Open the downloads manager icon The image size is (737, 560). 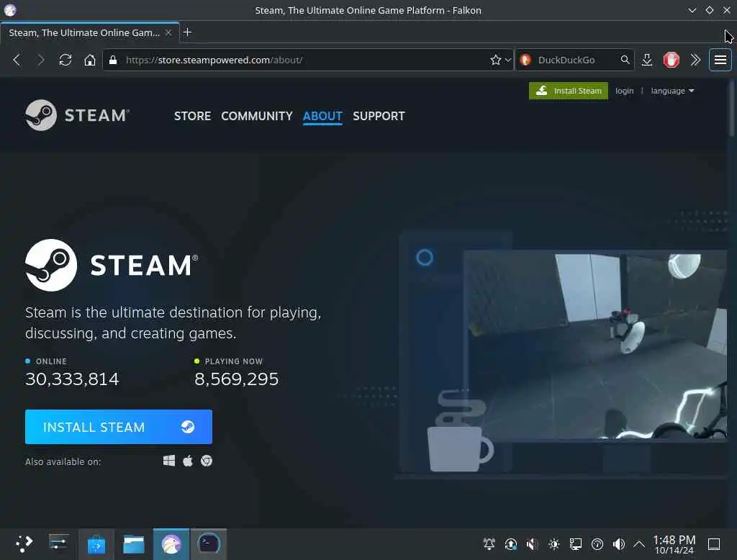pyautogui.click(x=647, y=60)
